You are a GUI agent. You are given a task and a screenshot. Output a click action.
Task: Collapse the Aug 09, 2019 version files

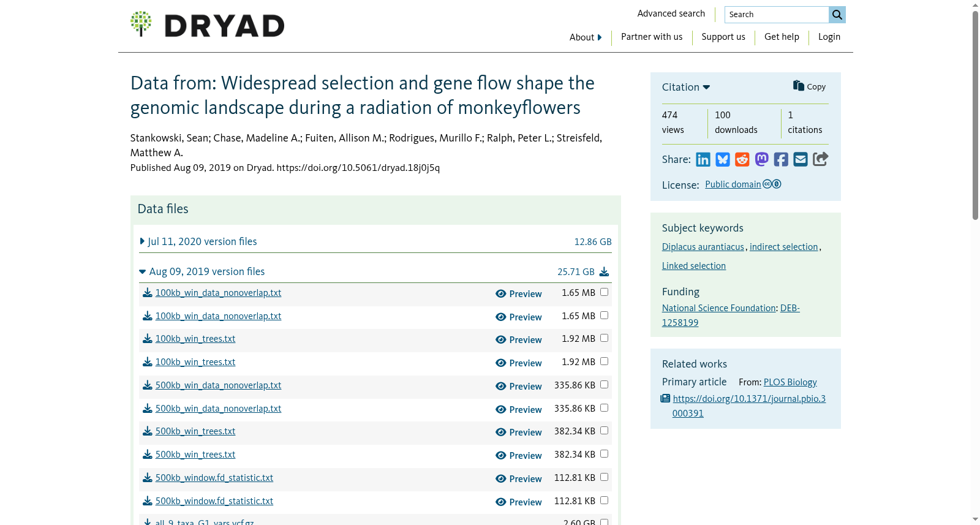[x=202, y=271]
